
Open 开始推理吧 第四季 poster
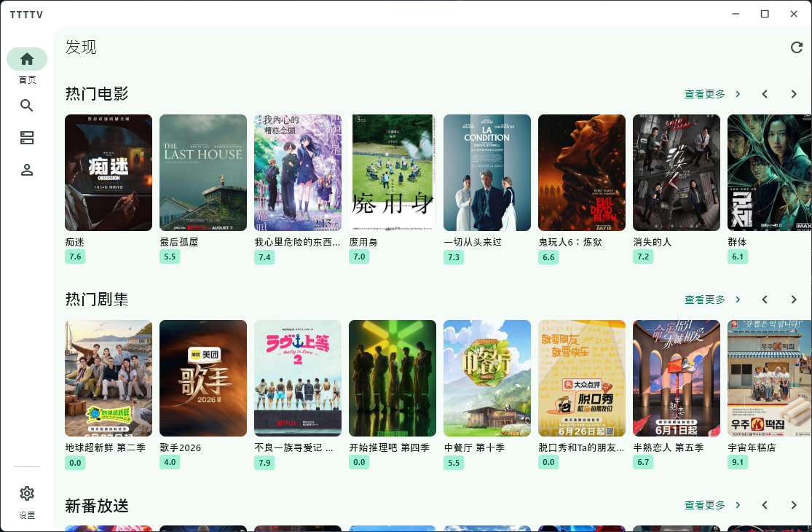pos(393,378)
